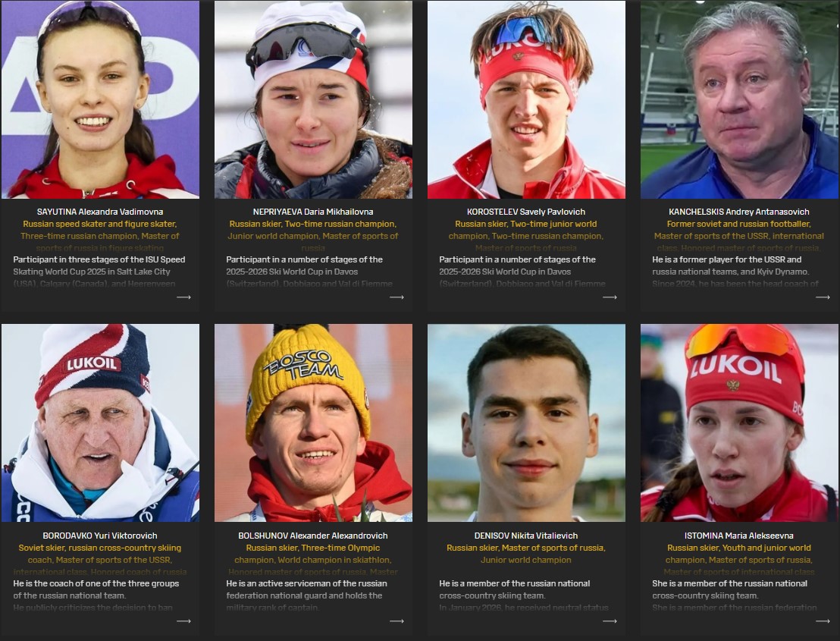The width and height of the screenshot is (840, 641).
Task: Open arrow on Istomina Maria card
Action: coord(823,621)
